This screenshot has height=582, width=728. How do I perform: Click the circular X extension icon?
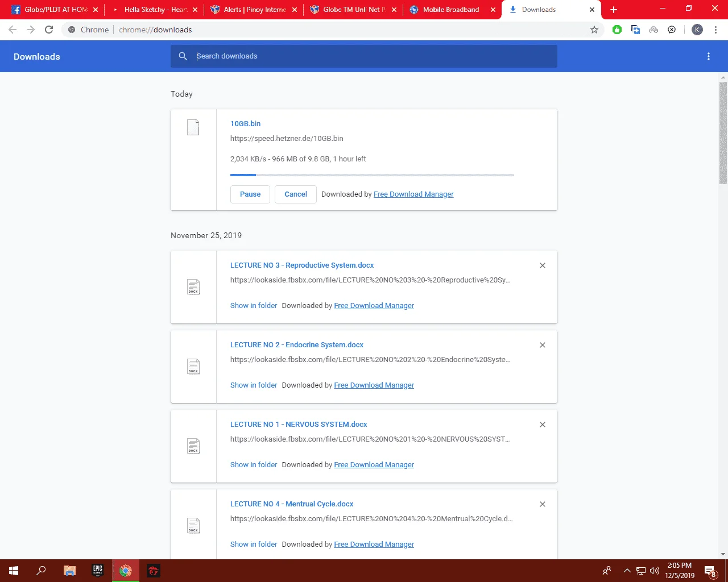(x=672, y=30)
